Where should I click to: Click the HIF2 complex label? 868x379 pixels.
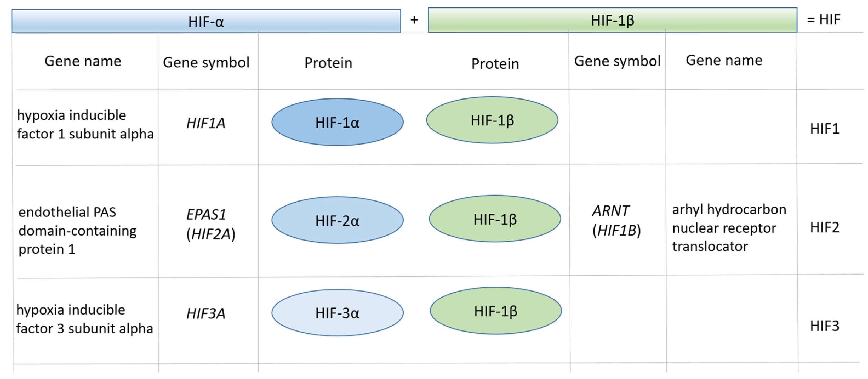824,228
